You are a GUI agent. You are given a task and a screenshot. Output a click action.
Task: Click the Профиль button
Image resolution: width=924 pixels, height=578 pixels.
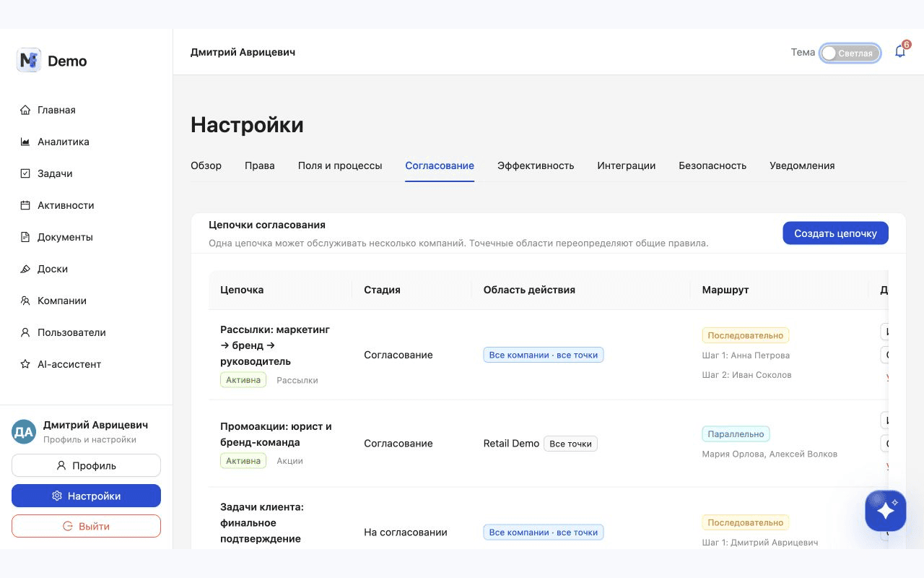coord(86,465)
